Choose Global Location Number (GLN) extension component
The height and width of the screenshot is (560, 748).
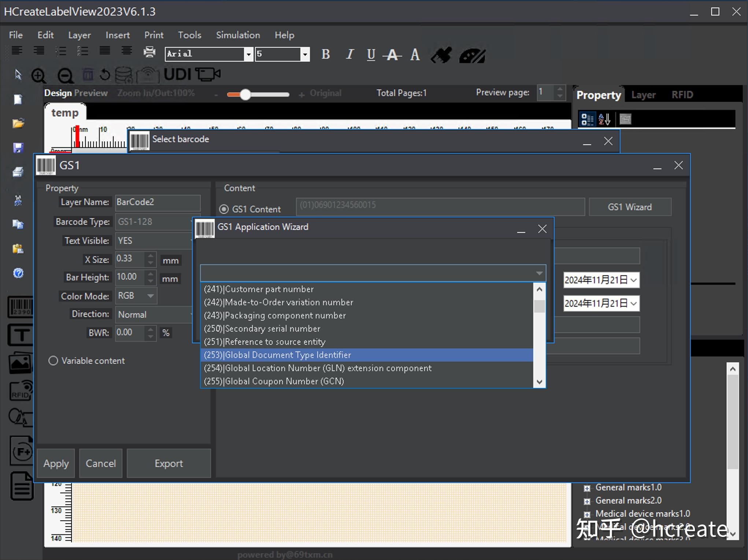[x=317, y=368]
